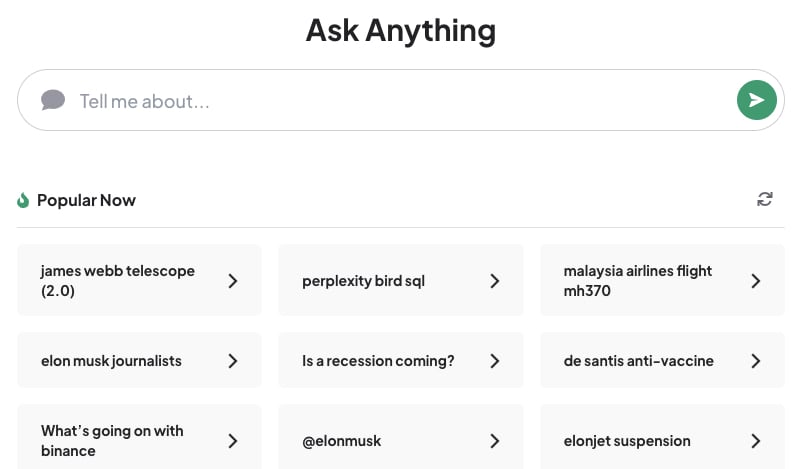The image size is (803, 469).
Task: Refresh the Popular Now topics
Action: coord(765,199)
